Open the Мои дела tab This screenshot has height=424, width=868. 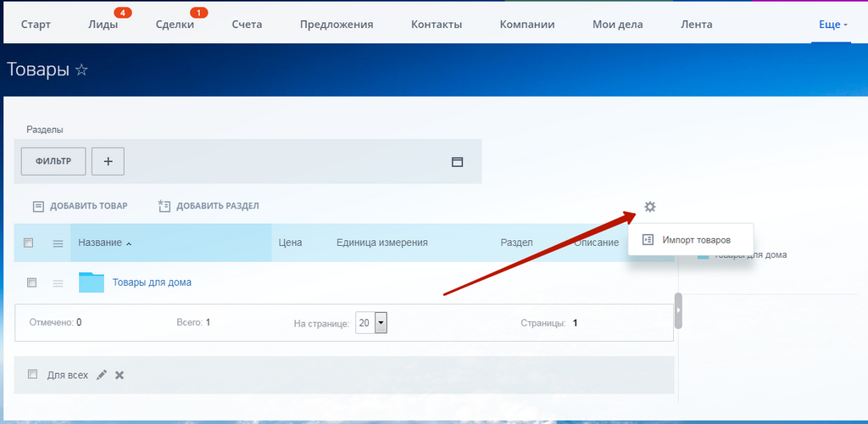(x=618, y=25)
